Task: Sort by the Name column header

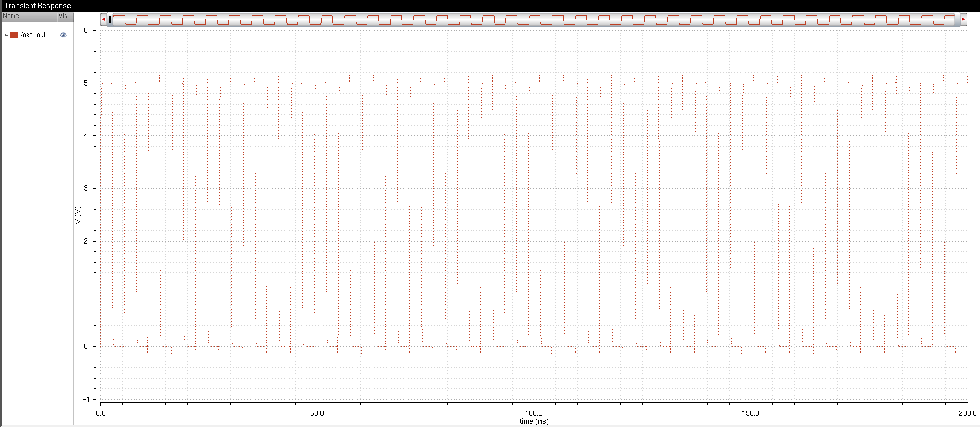Action: [x=29, y=16]
